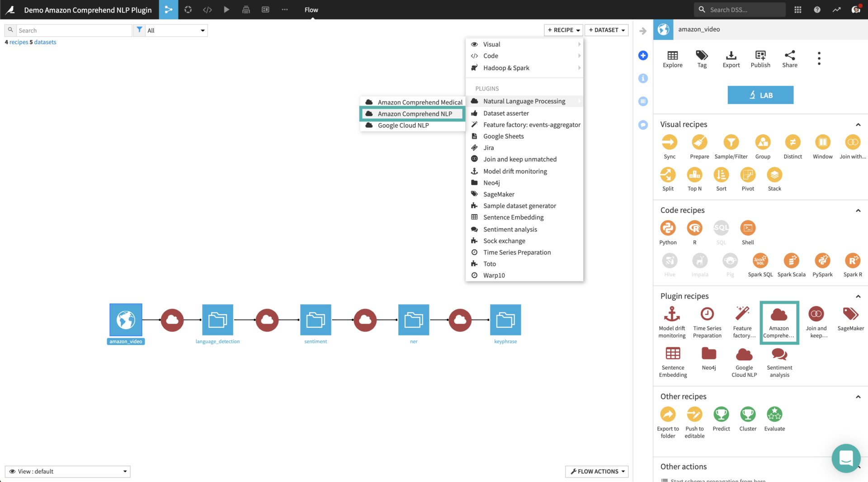The image size is (868, 482).
Task: Open the Natural Language Processing submenu
Action: tap(524, 101)
